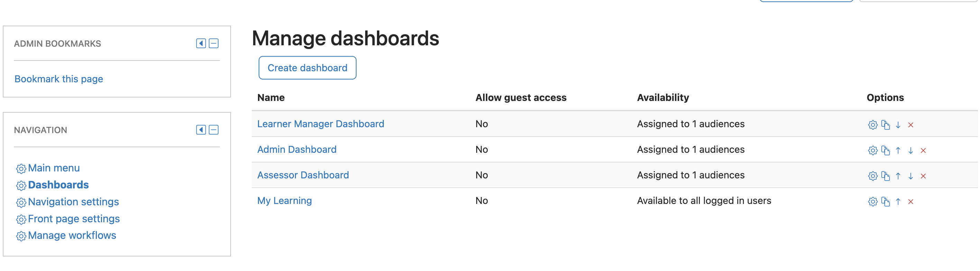The image size is (980, 271).
Task: Clone the Admin Dashboard using copy icon
Action: (885, 150)
